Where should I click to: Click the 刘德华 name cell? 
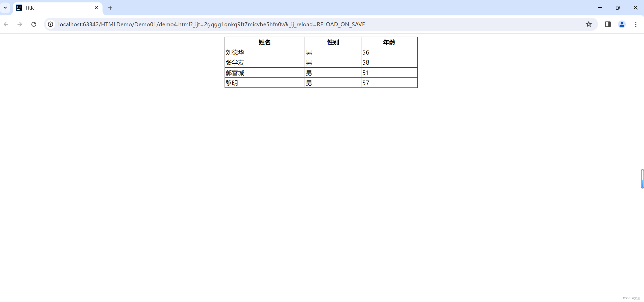pyautogui.click(x=265, y=52)
